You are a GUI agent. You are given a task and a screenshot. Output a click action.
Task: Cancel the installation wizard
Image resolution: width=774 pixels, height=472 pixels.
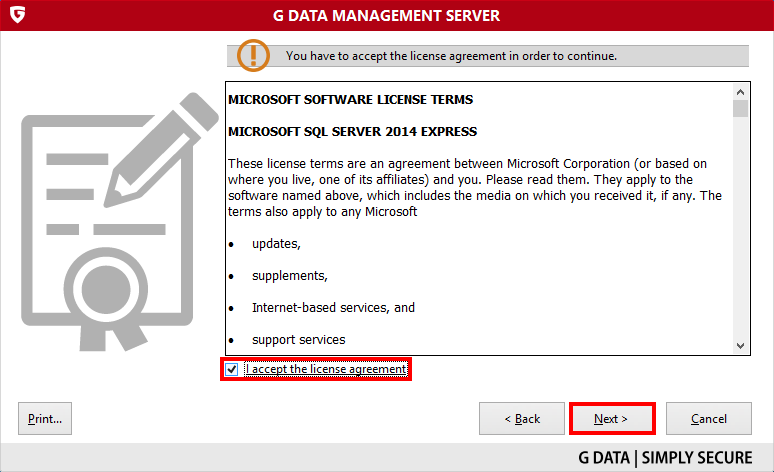tap(709, 419)
